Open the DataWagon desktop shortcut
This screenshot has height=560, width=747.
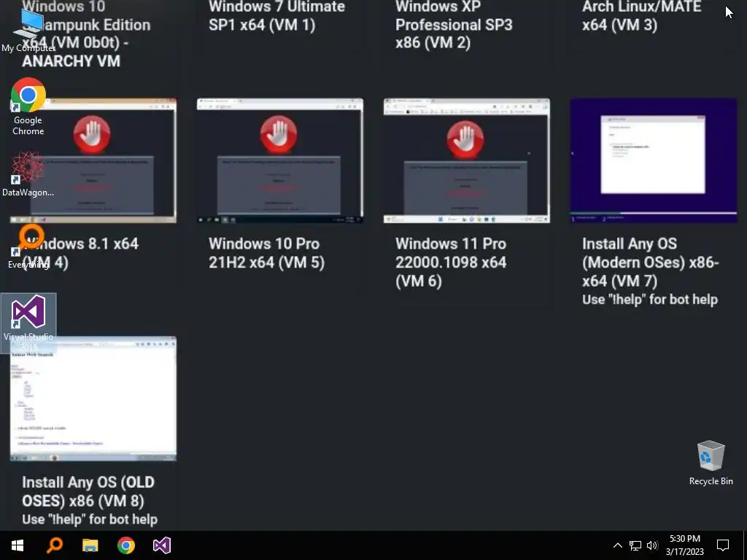point(28,174)
